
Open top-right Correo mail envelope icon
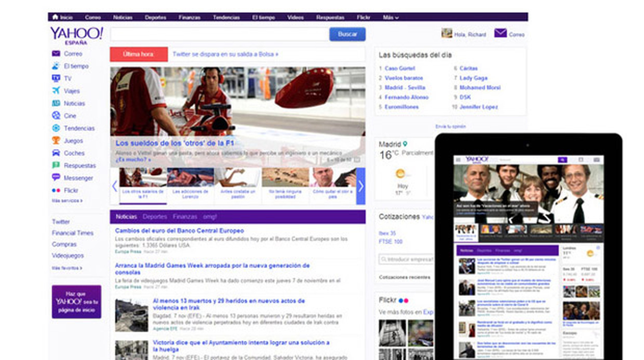(x=500, y=33)
